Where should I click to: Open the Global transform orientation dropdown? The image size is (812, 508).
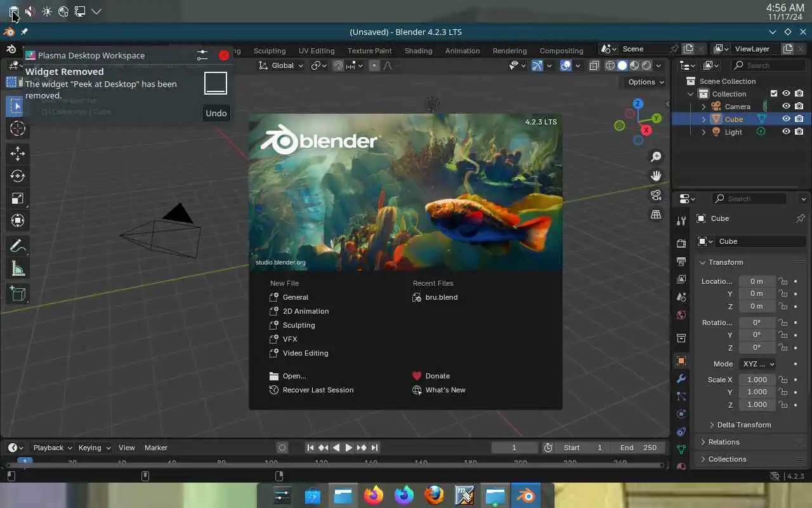coord(282,65)
